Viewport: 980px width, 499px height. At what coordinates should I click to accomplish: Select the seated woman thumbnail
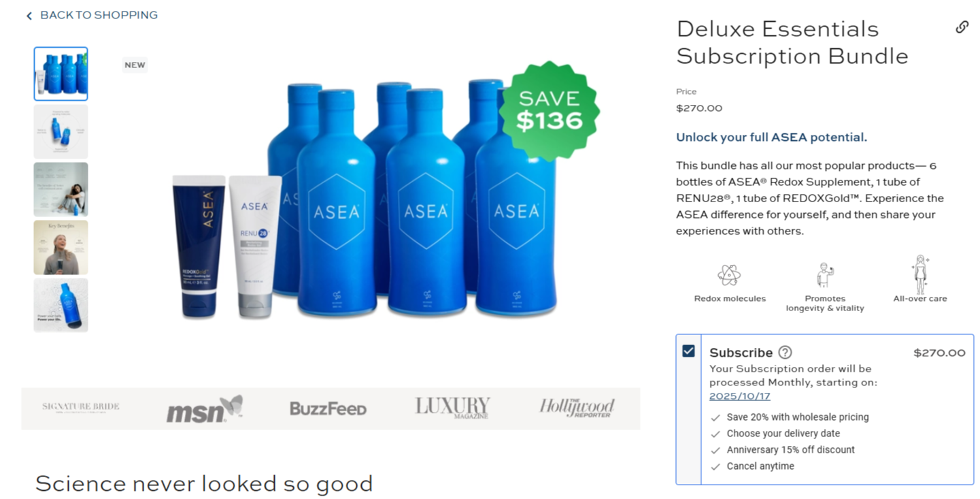[x=61, y=189]
